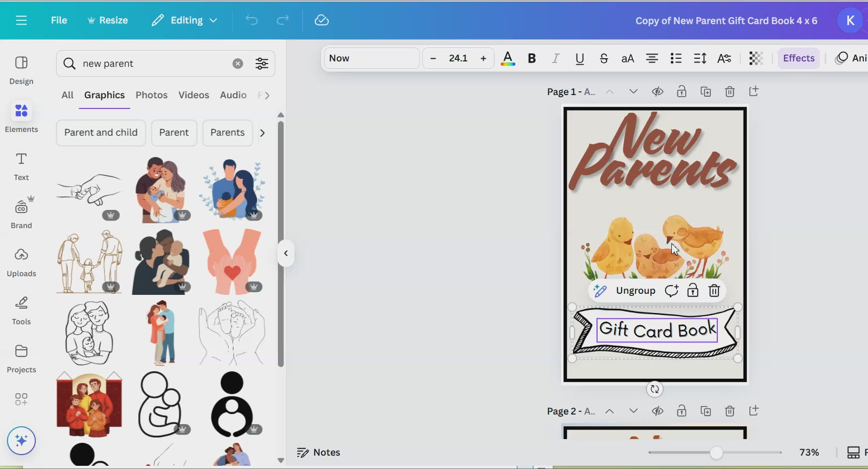Screen dimensions: 868x469
Task: Delete Page 1
Action: [x=730, y=91]
